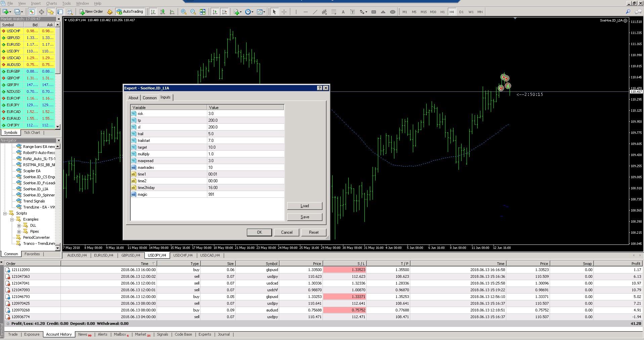Click the Zoom Out magnifier icon
Image resolution: width=644 pixels, height=340 pixels.
193,12
